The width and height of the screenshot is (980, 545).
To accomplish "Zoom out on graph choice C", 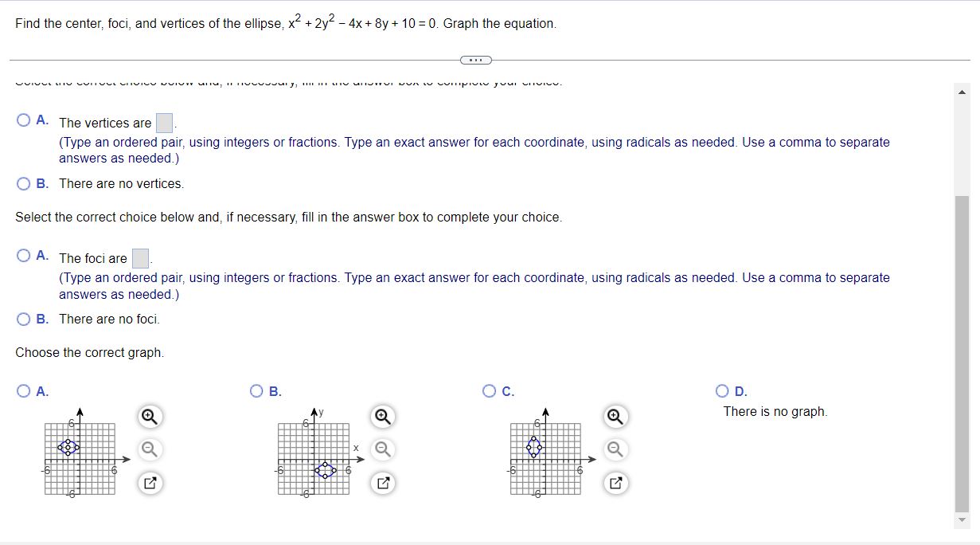I will [x=614, y=449].
